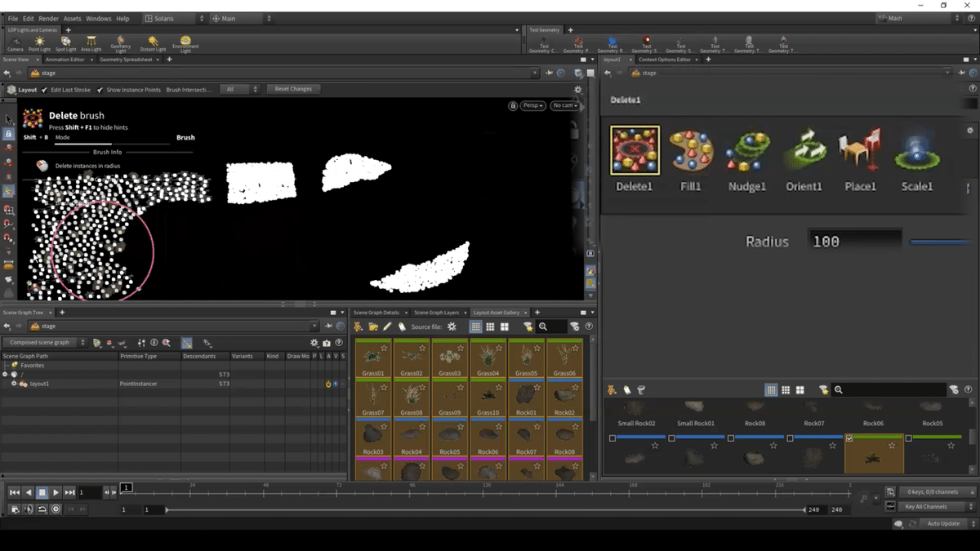Toggle Edit Last Stroke checkbox
This screenshot has height=551, width=980.
[x=44, y=90]
